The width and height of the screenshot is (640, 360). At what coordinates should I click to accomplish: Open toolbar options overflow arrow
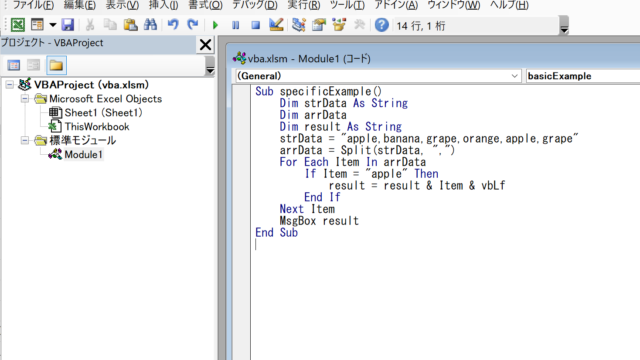coord(564,25)
